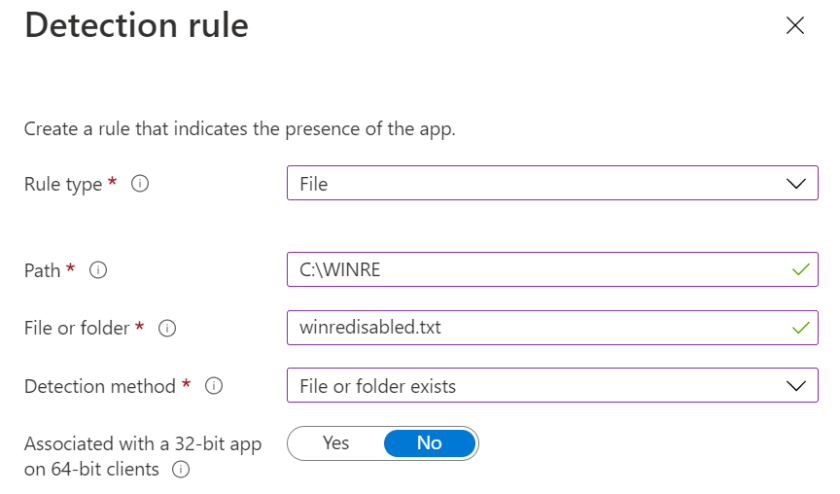Click info icon next to 64-bit clients
840x494 pixels.
[181, 469]
